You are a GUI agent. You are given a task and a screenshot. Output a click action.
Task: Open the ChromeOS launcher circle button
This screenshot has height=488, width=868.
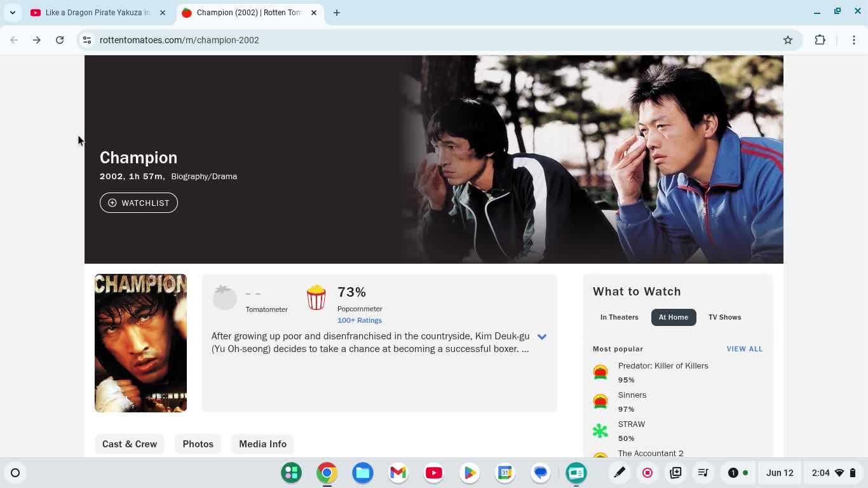pyautogui.click(x=15, y=473)
